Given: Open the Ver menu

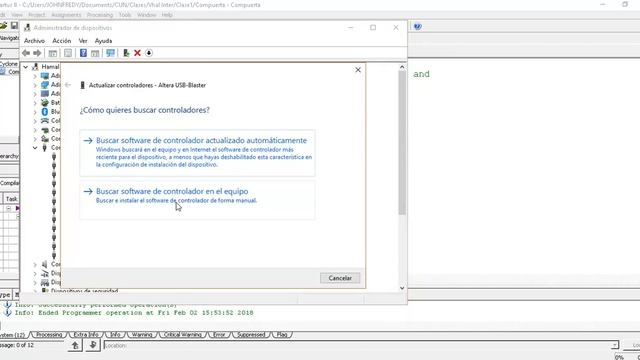Looking at the screenshot, I should (x=83, y=41).
